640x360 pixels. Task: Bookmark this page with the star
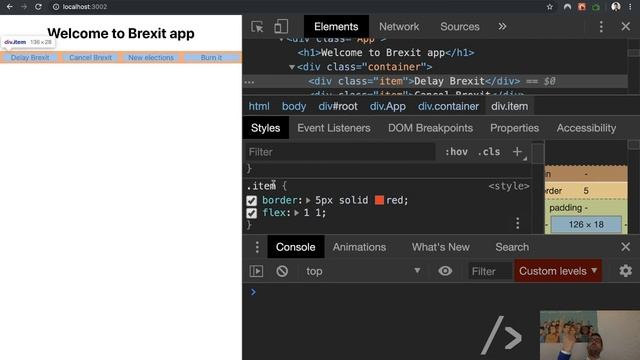(550, 7)
